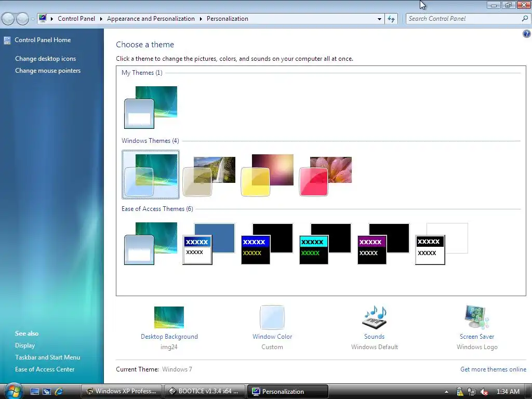Launch Internet Explorer from quick launch
Image resolution: width=532 pixels, height=399 pixels.
tap(59, 392)
